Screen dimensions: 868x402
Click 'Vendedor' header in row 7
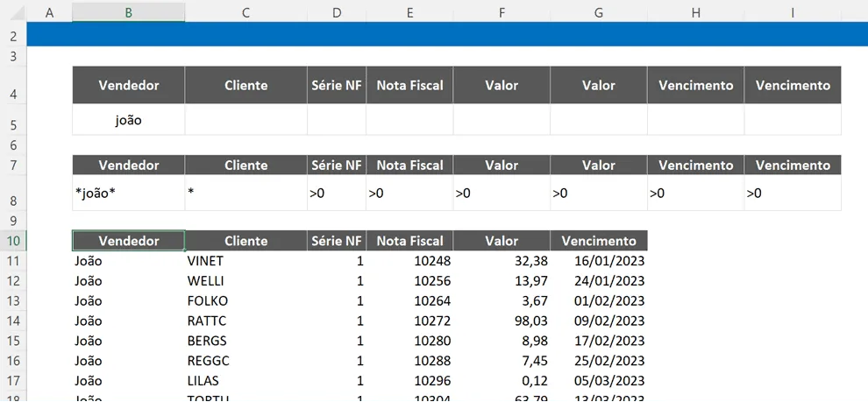[128, 165]
